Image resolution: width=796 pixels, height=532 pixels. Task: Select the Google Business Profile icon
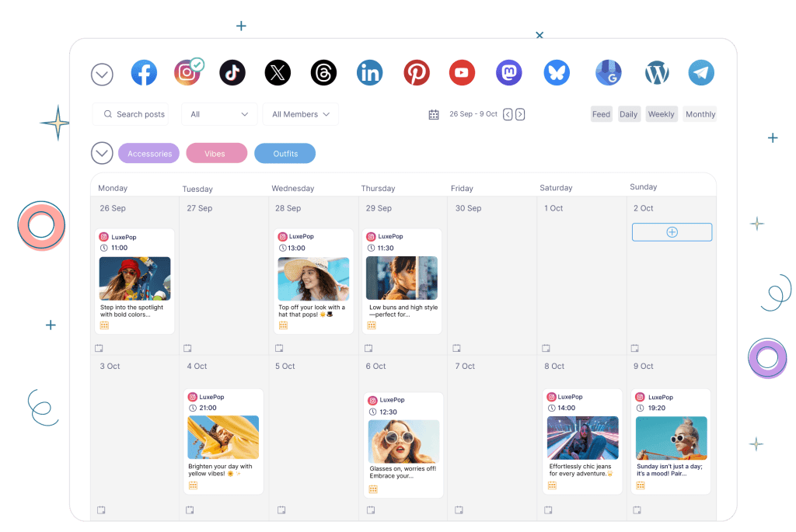(x=608, y=72)
